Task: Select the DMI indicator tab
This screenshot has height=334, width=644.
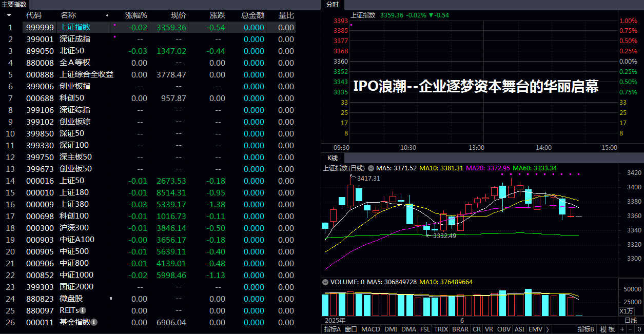Action: pos(391,329)
